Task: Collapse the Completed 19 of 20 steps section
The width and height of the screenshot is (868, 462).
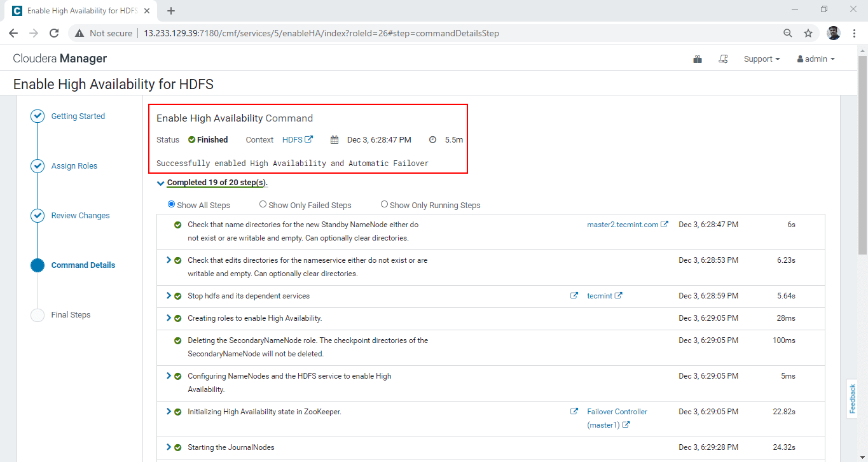Action: (x=161, y=183)
